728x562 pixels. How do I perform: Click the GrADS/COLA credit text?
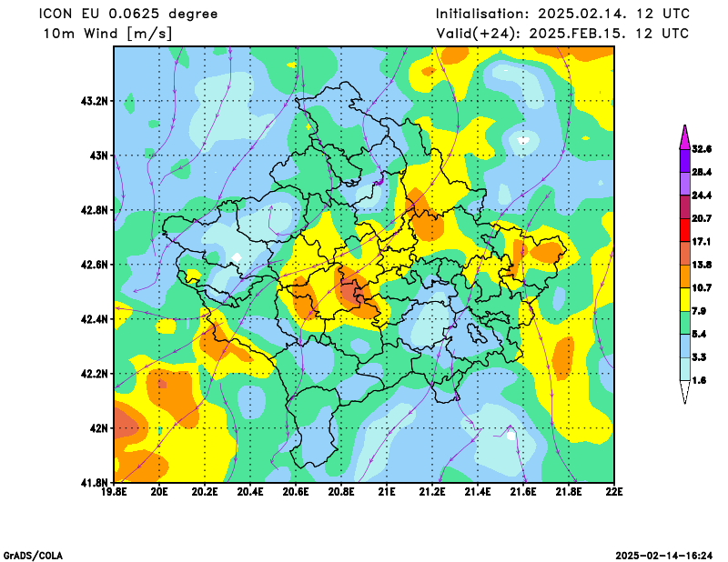pyautogui.click(x=33, y=556)
